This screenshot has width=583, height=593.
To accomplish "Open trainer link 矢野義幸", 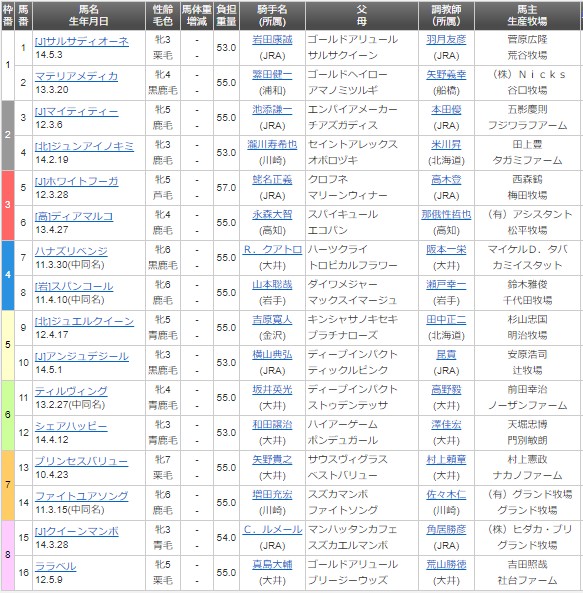I will point(446,75).
